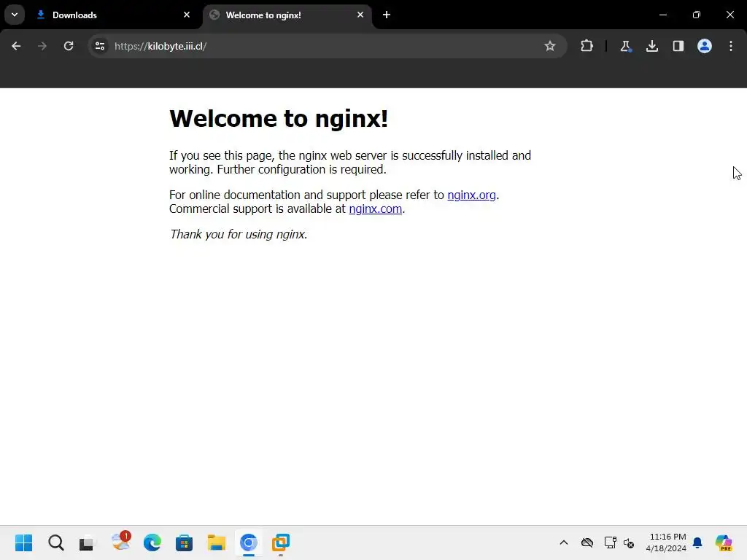Open Task View on the taskbar
Viewport: 747px width, 560px height.
88,542
